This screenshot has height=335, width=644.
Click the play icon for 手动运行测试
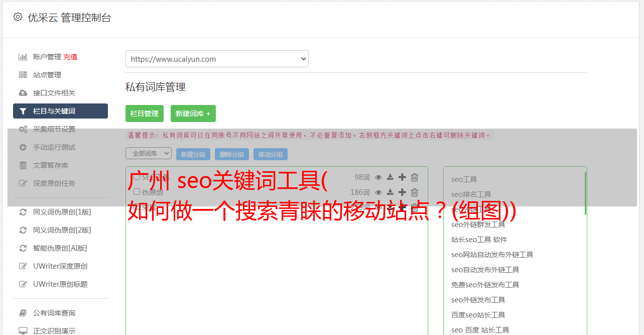(23, 147)
